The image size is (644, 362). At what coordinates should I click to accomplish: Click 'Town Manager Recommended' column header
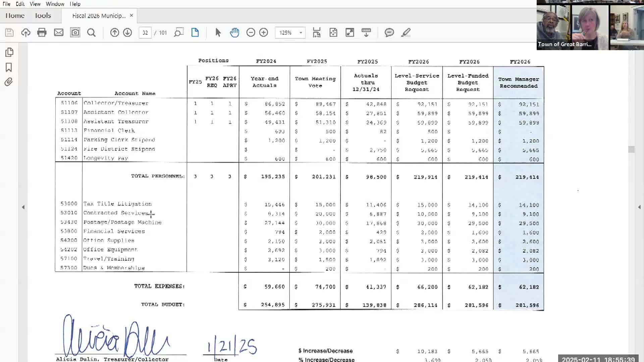[x=519, y=82]
